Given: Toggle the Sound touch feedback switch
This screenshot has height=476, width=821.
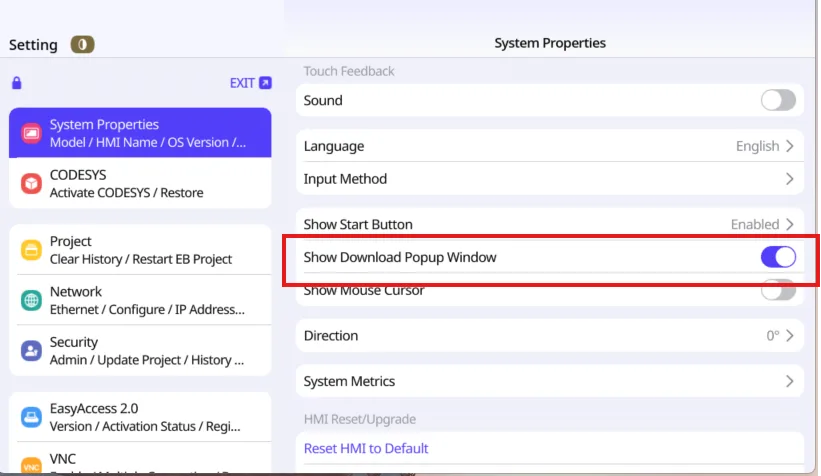Looking at the screenshot, I should click(x=778, y=100).
